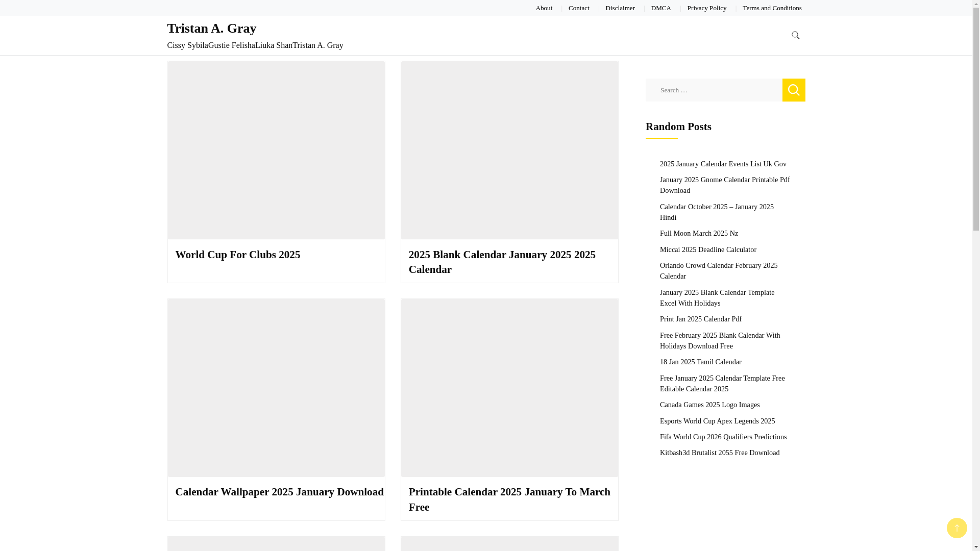The image size is (980, 551).
Task: Click the Calendar Wallpaper post thumbnail
Action: 276,388
